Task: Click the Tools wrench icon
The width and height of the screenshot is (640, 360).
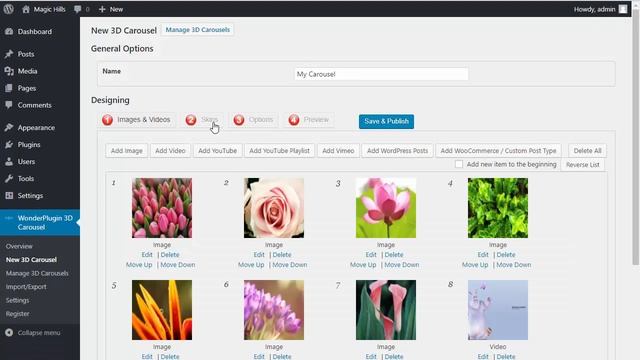Action: pos(9,178)
